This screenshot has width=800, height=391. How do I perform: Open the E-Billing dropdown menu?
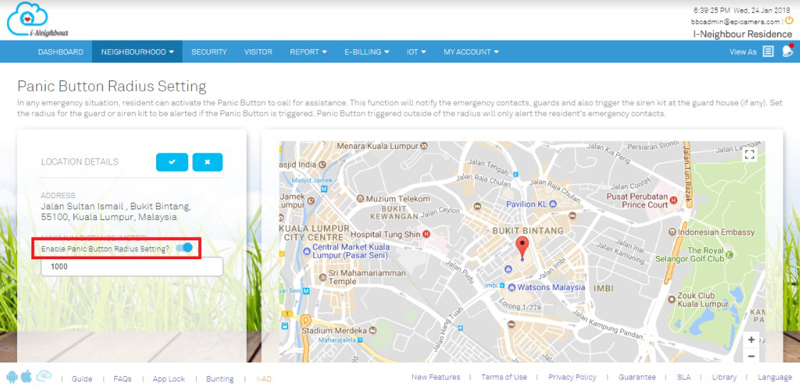(366, 52)
